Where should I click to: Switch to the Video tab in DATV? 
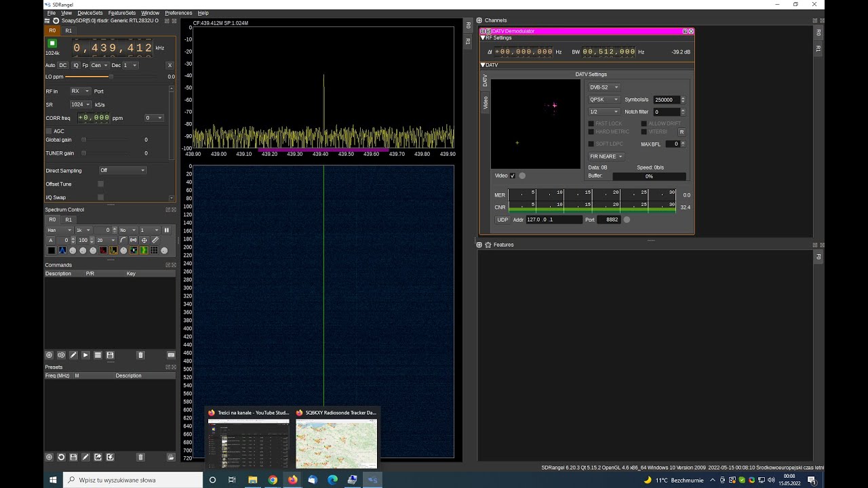pyautogui.click(x=485, y=102)
